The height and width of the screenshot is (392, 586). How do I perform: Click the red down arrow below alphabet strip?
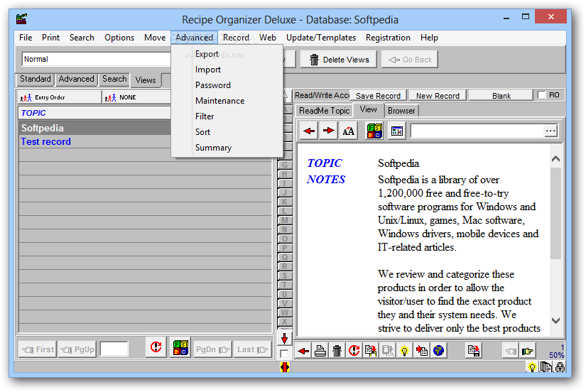coord(284,339)
